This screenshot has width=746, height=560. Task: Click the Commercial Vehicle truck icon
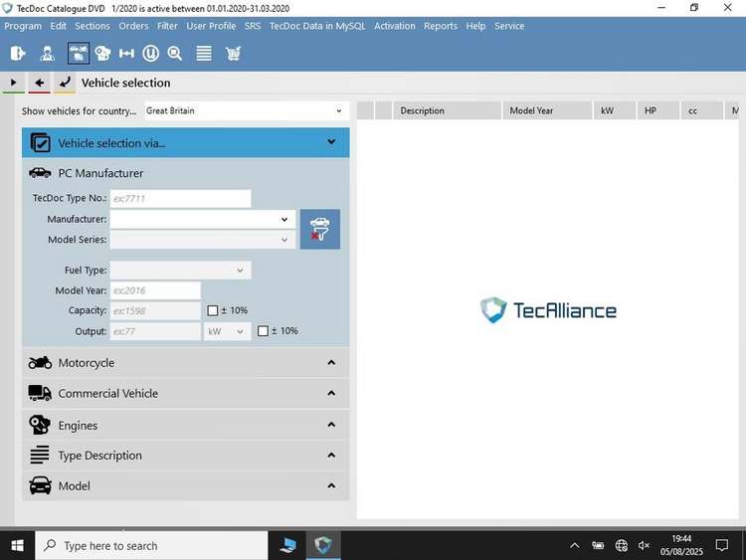(x=40, y=394)
